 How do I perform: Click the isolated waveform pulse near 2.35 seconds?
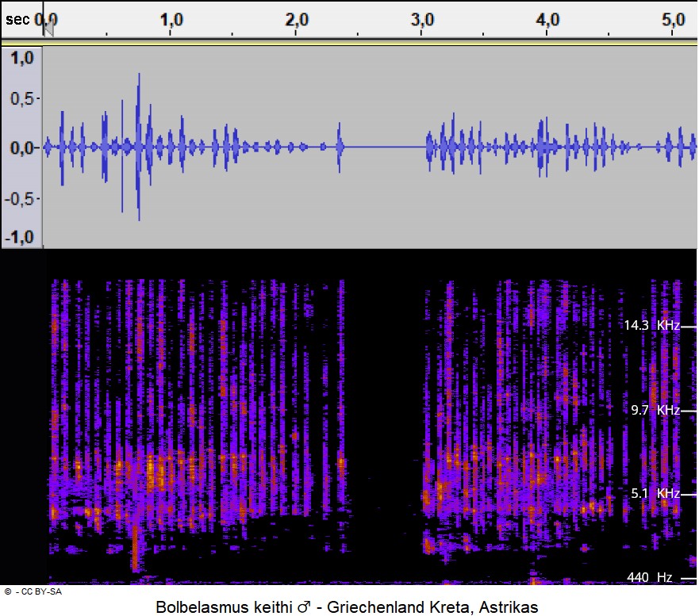tap(340, 147)
